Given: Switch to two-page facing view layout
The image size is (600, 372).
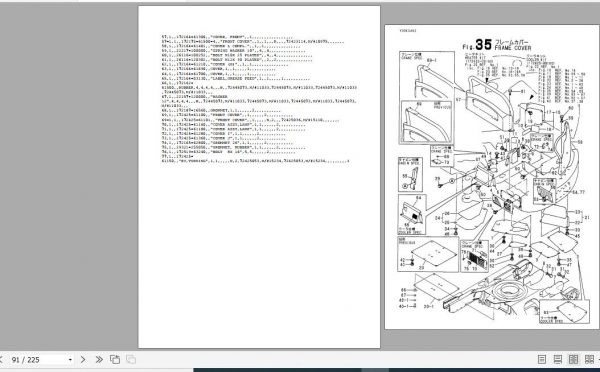Looking at the screenshot, I should (573, 359).
